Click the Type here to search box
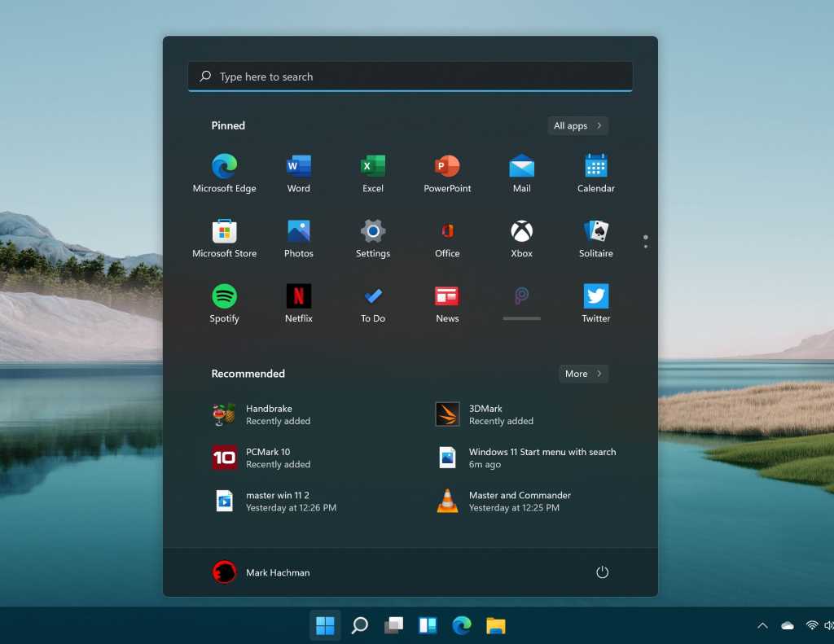Viewport: 834px width, 644px height. (x=410, y=77)
